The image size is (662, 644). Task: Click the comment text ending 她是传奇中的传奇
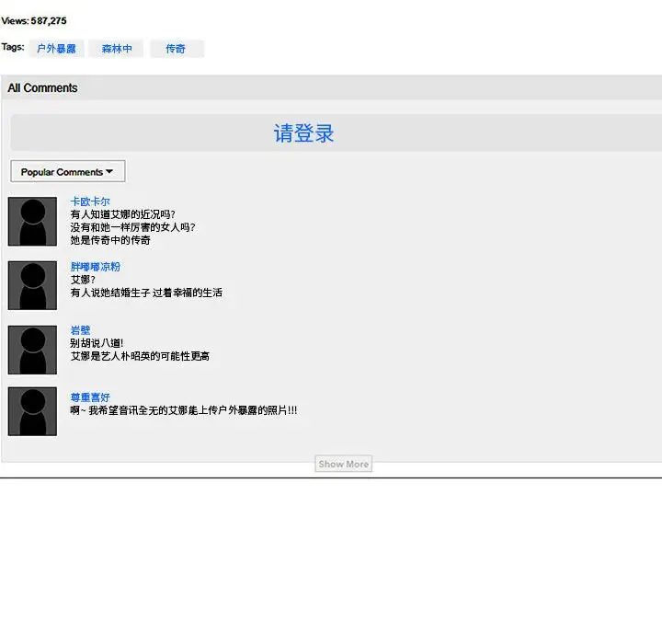point(110,240)
